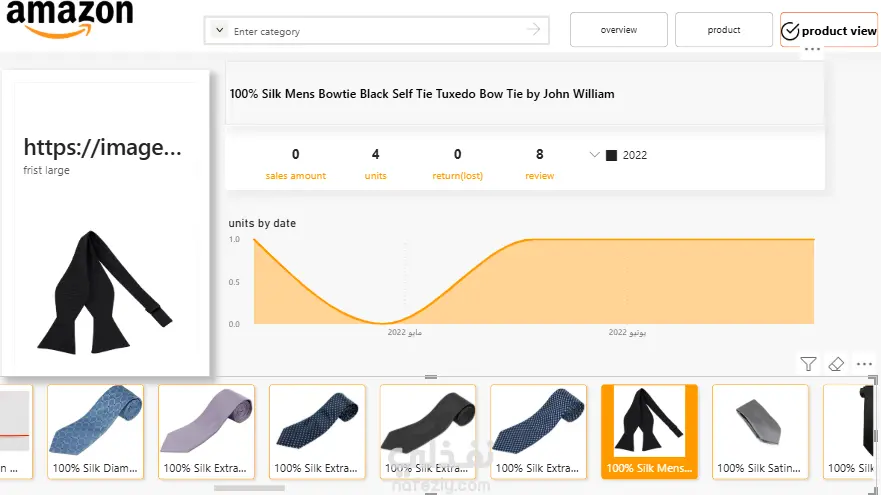Screen dimensions: 881x495
Task: Click the large black bowtie image
Action: (105, 293)
